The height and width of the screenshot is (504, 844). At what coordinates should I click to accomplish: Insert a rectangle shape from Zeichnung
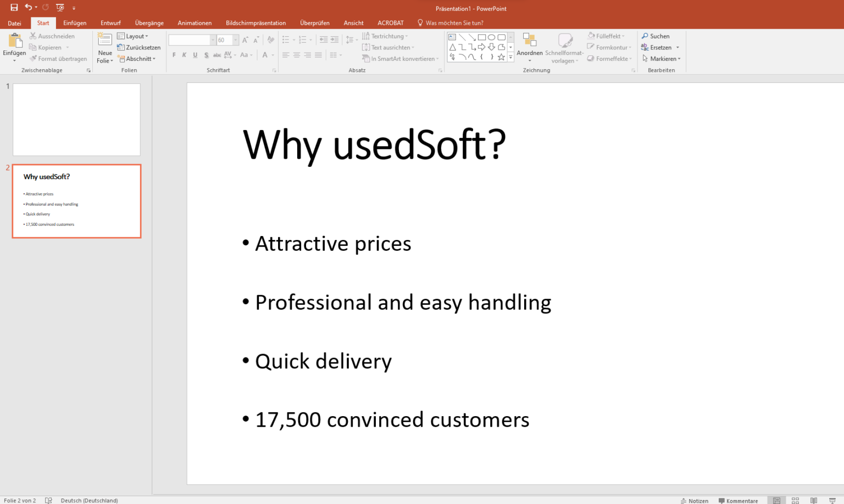tap(481, 37)
